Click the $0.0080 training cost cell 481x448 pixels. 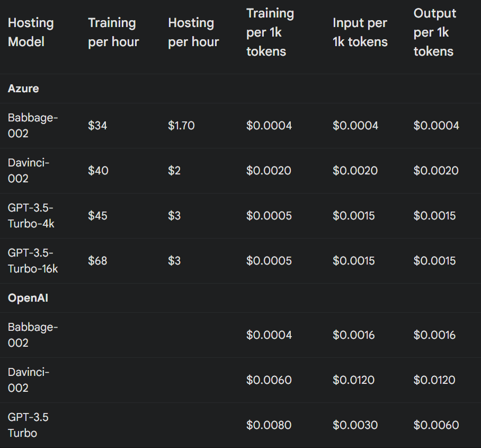pos(269,425)
